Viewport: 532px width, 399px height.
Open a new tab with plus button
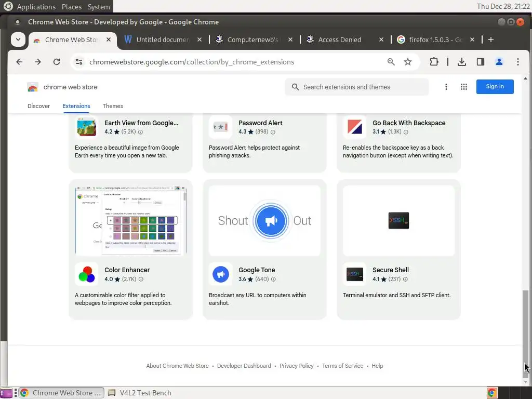click(x=490, y=39)
